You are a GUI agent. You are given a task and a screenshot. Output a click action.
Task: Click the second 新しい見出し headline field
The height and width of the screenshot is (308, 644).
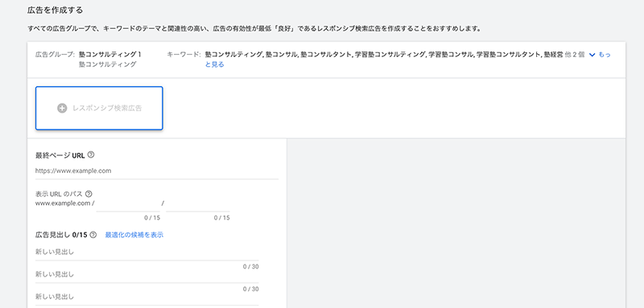coord(147,274)
